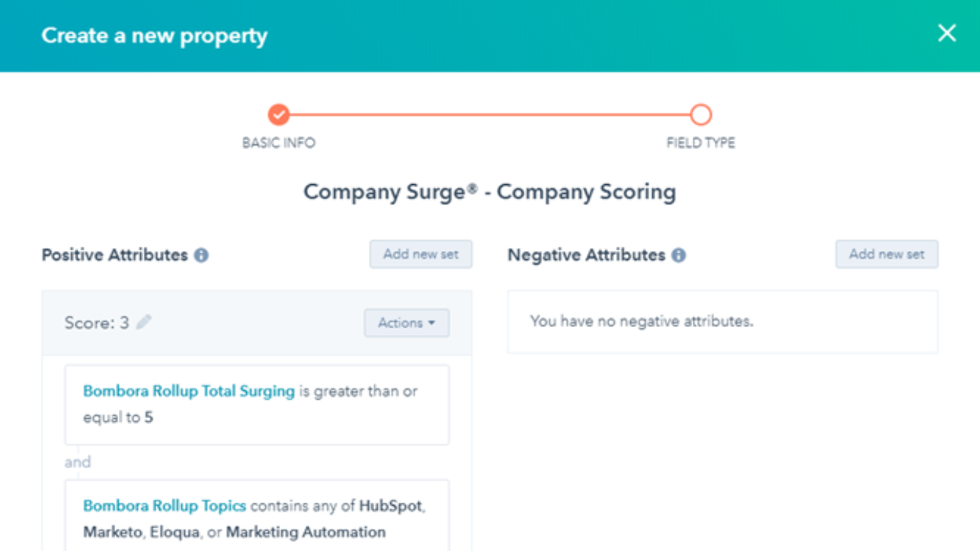Add new set under Negative Attributes

click(x=886, y=254)
